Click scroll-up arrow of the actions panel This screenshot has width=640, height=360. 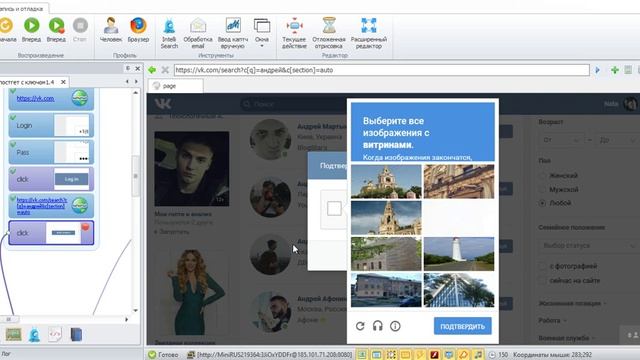tap(136, 93)
